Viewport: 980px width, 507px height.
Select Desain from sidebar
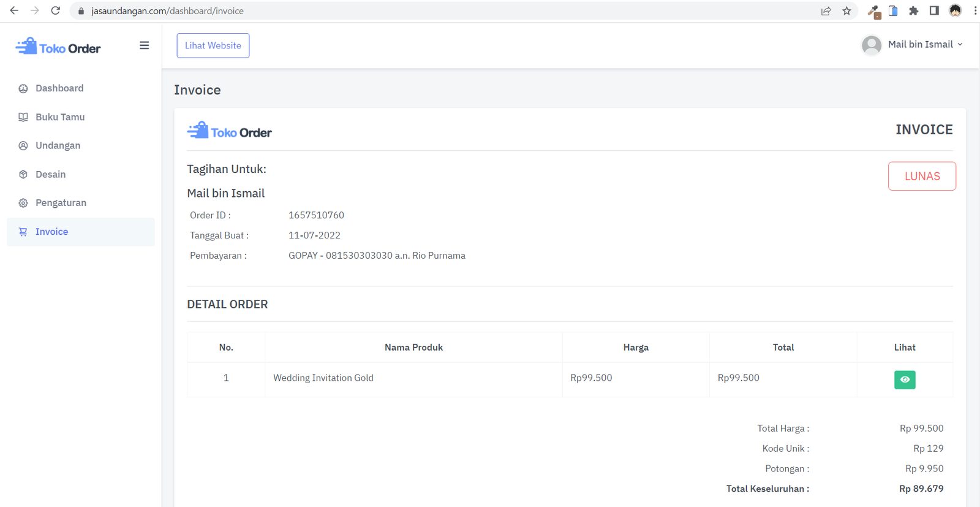tap(50, 175)
